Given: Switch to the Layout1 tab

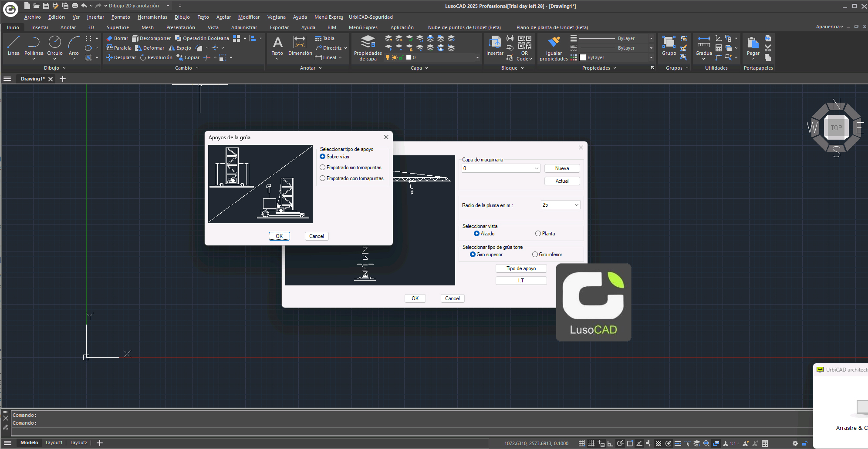Looking at the screenshot, I should 54,442.
